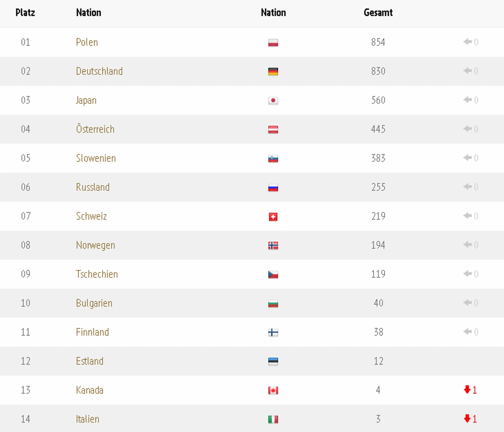The width and height of the screenshot is (504, 432).
Task: Select the Österreich link
Action: click(95, 129)
